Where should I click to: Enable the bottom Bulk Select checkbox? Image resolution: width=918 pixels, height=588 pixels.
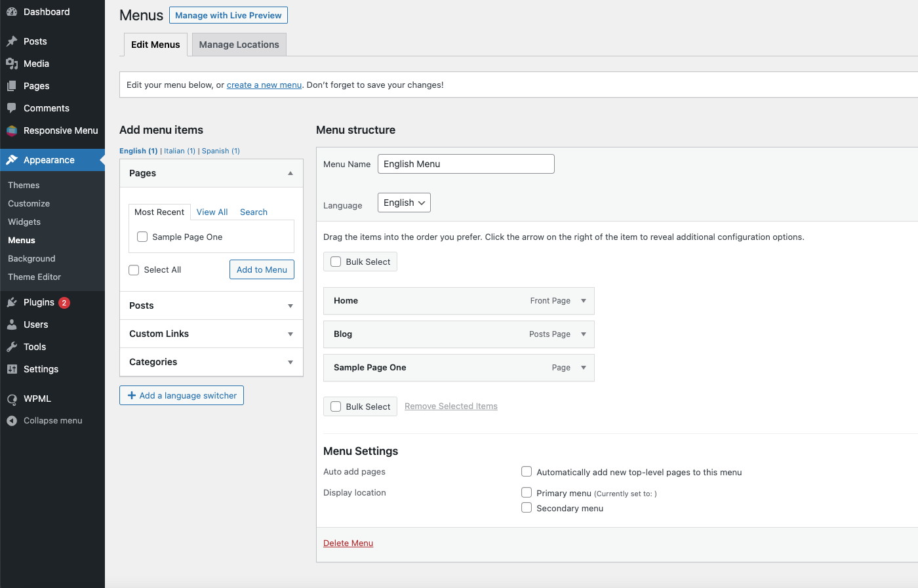[336, 406]
